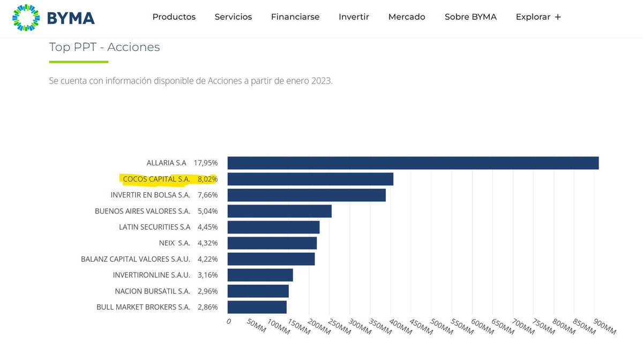Image resolution: width=643 pixels, height=364 pixels.
Task: Open the Invertir menu
Action: (354, 17)
